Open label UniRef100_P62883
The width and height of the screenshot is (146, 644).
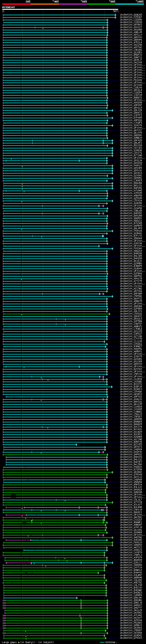tap(131, 623)
